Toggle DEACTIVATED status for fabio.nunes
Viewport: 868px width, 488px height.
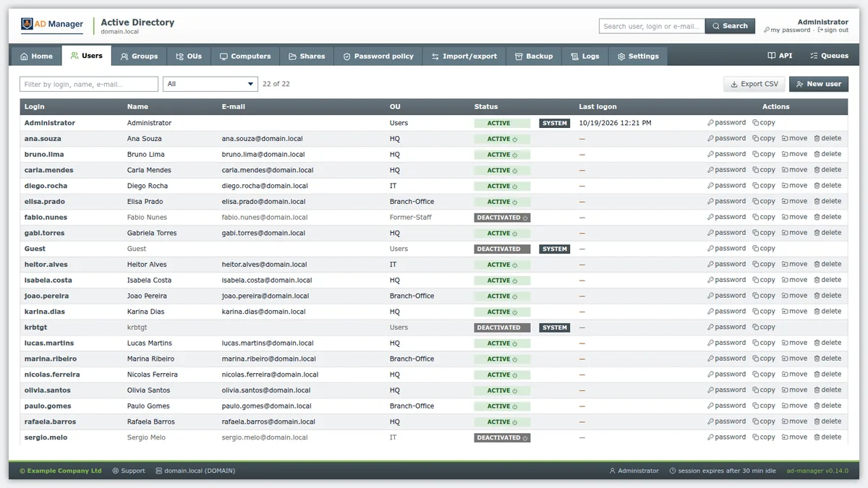click(x=502, y=218)
